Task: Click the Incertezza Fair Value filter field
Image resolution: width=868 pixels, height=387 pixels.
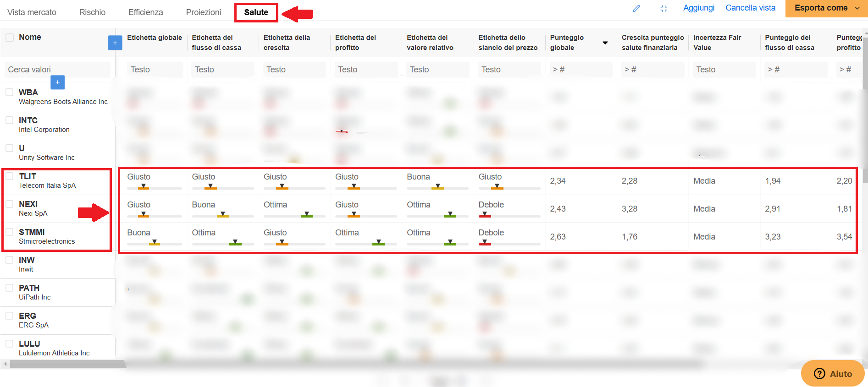Action: point(724,70)
